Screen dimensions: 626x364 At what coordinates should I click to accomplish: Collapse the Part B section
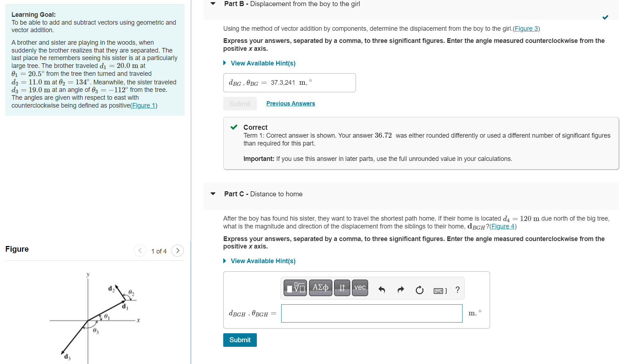(213, 4)
